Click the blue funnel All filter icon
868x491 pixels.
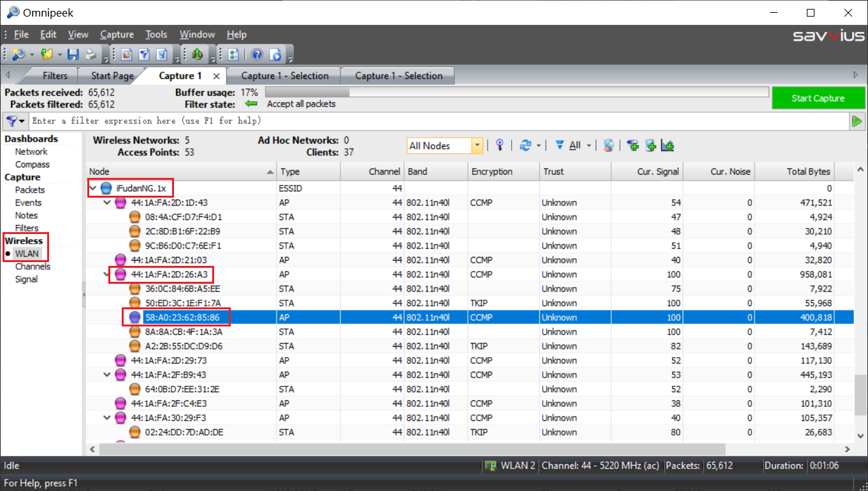point(560,145)
